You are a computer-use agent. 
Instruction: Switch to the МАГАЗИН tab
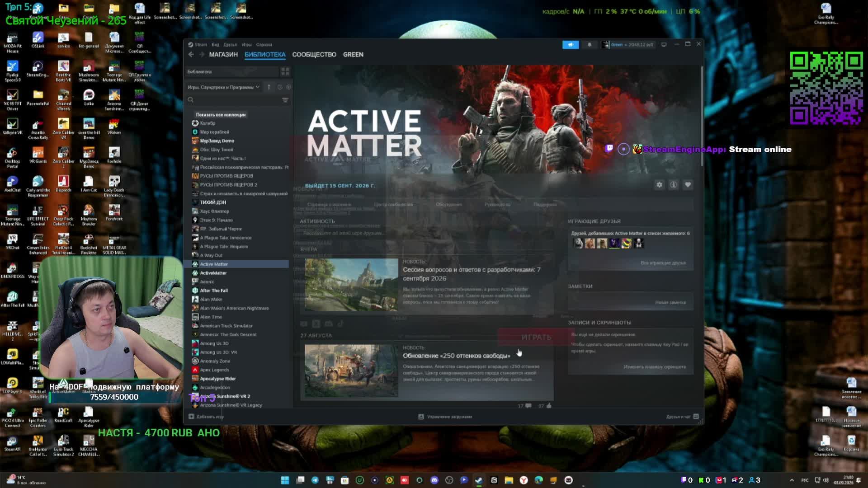[223, 54]
